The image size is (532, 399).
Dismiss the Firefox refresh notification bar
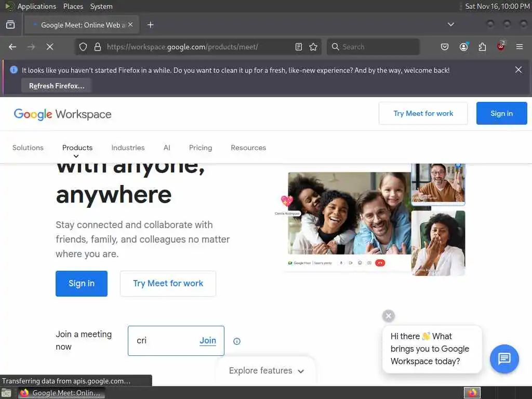(x=518, y=70)
